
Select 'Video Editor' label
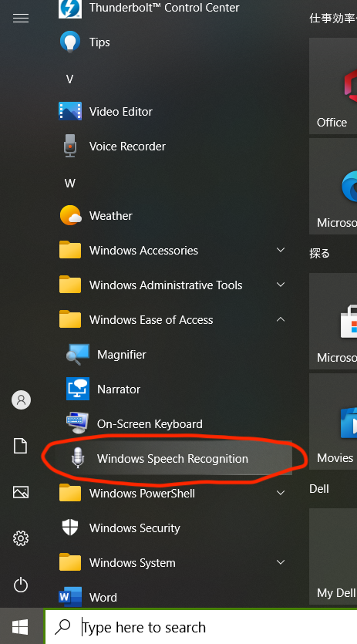click(121, 112)
